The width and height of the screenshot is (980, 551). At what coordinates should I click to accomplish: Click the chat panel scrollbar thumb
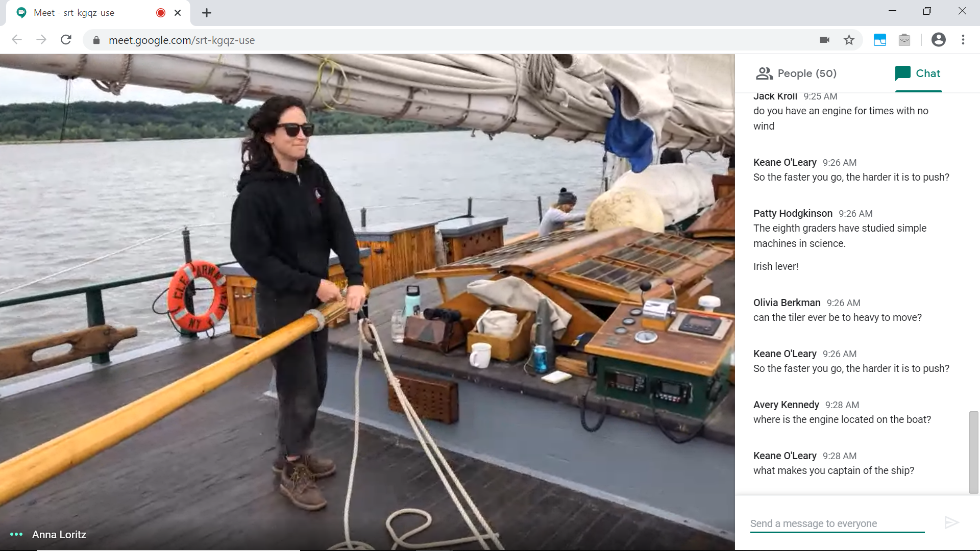[974, 452]
